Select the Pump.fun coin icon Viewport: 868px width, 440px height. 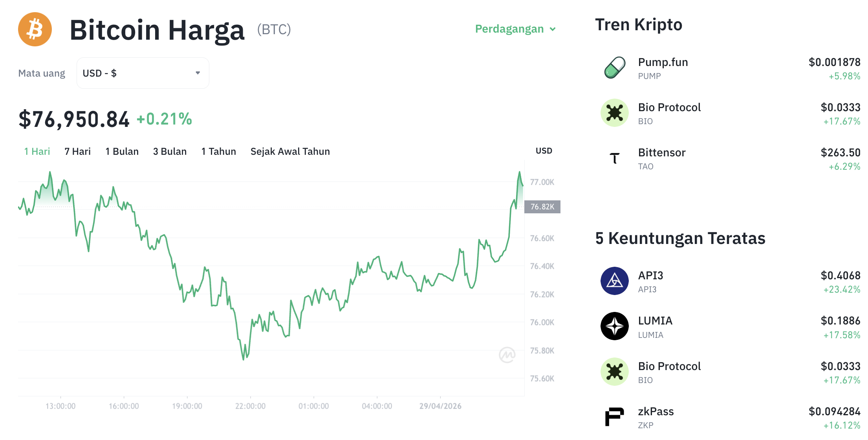(x=615, y=68)
